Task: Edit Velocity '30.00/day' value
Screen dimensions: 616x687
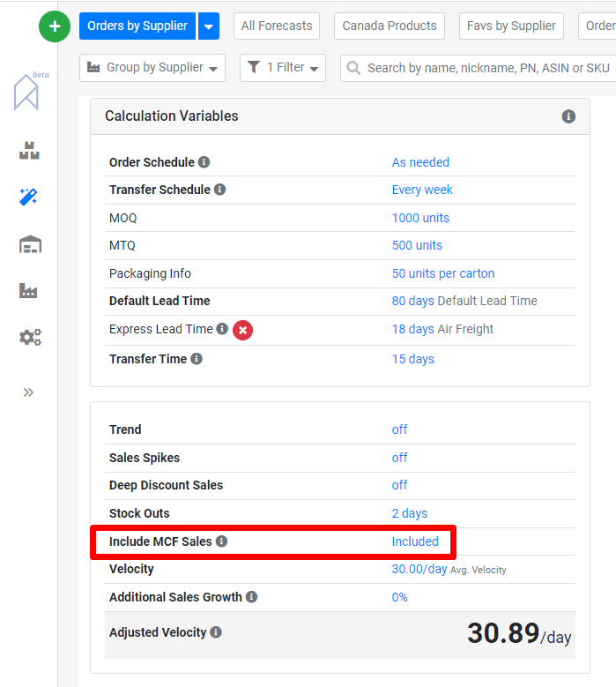Action: click(x=419, y=569)
